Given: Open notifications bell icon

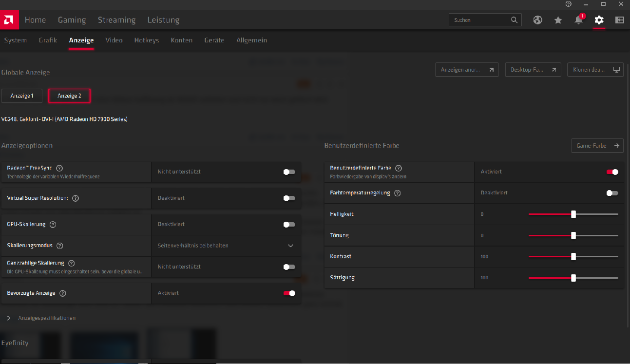Looking at the screenshot, I should (x=578, y=20).
